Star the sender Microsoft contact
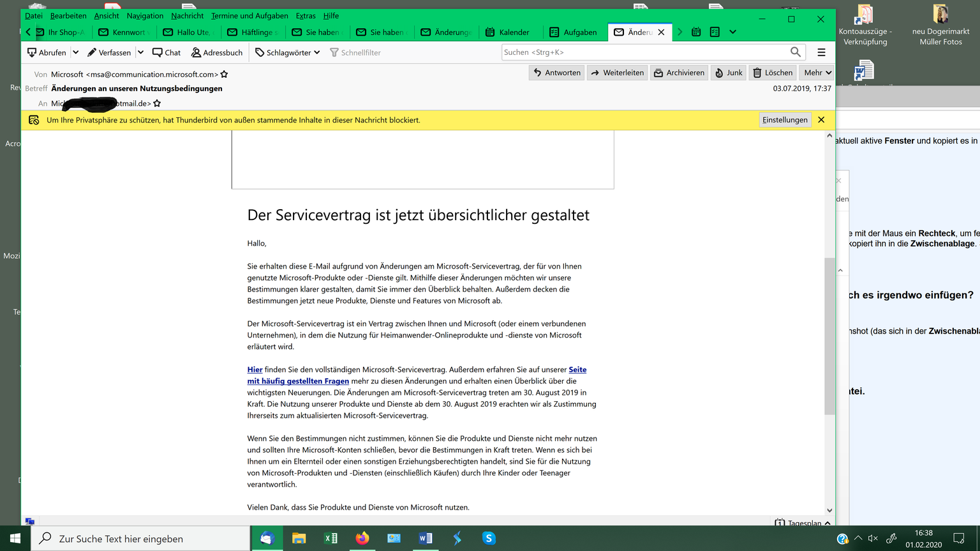The image size is (980, 551). click(224, 75)
